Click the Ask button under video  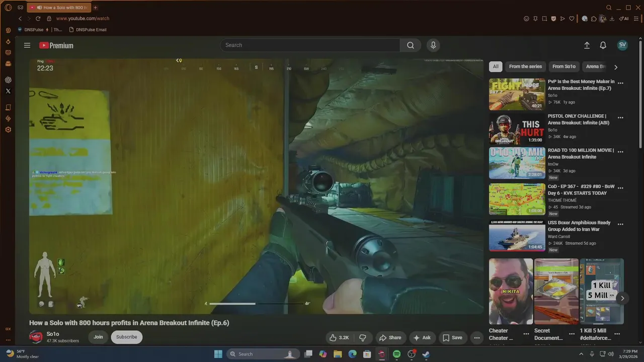pos(422,338)
